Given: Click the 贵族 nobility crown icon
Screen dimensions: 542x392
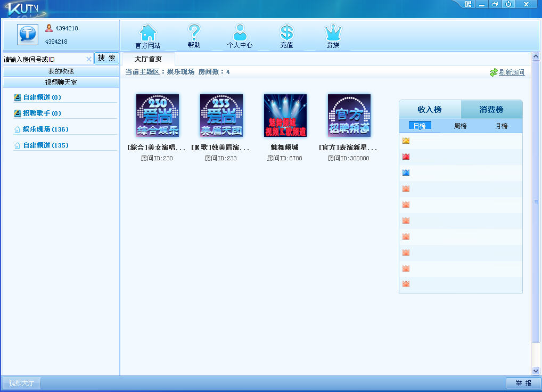Looking at the screenshot, I should [333, 35].
